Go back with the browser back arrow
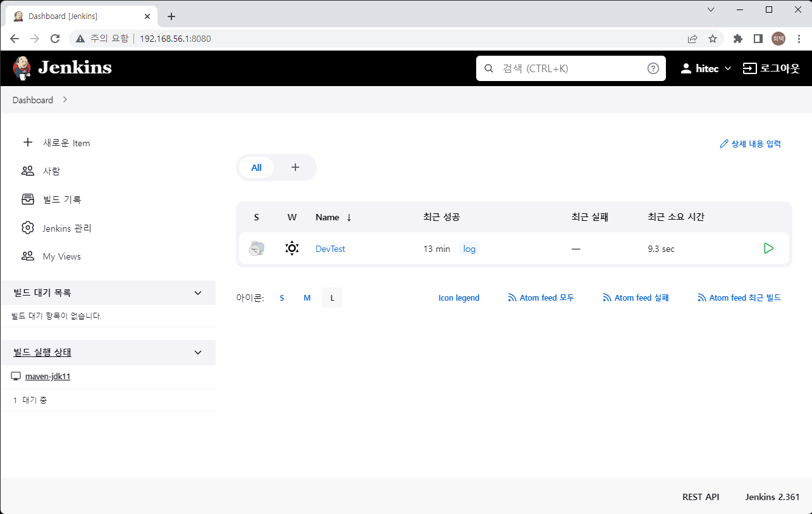 (x=15, y=39)
